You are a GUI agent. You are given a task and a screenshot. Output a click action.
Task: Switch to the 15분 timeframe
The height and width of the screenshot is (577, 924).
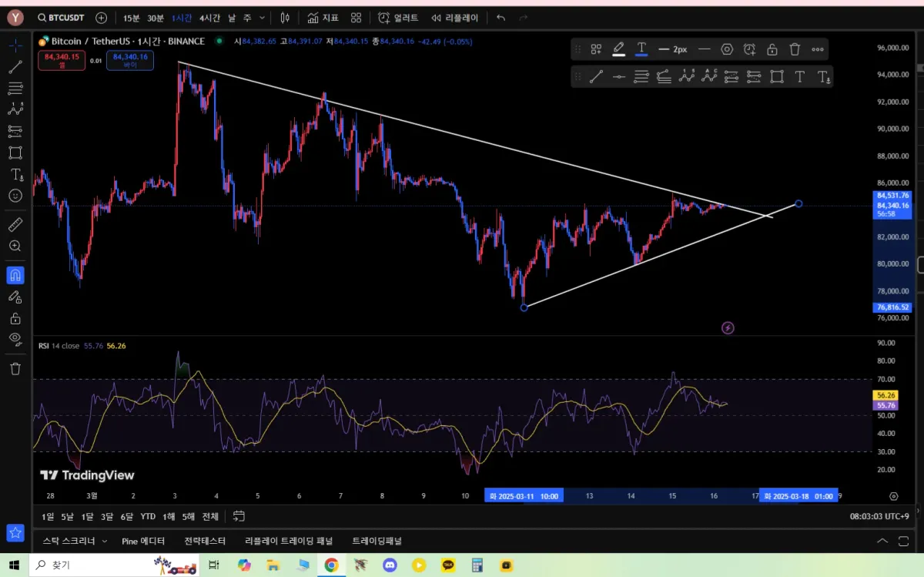pyautogui.click(x=132, y=18)
